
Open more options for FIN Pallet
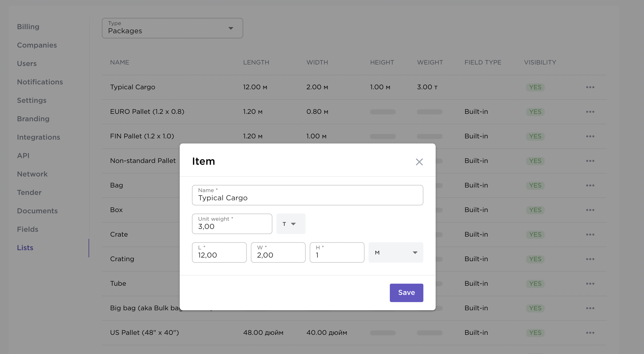[590, 136]
